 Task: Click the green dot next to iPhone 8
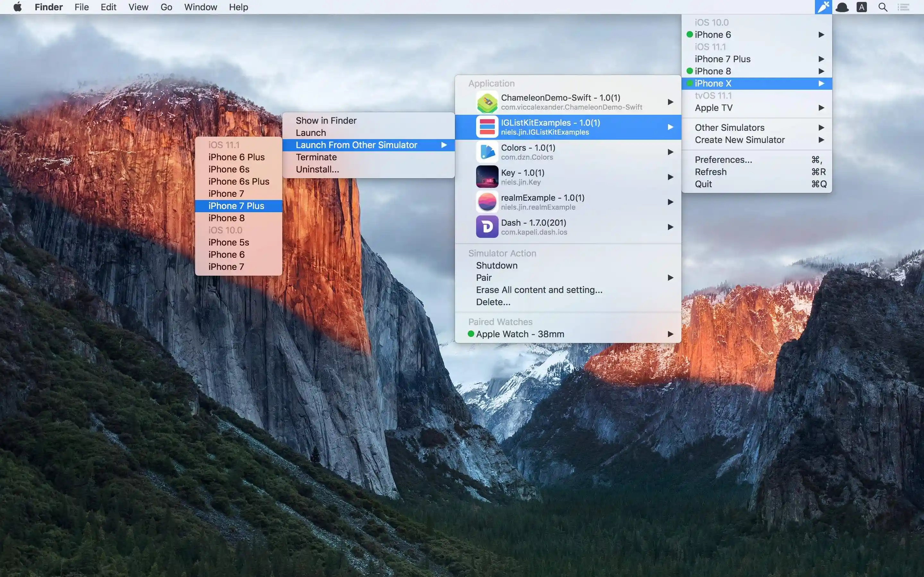(689, 71)
